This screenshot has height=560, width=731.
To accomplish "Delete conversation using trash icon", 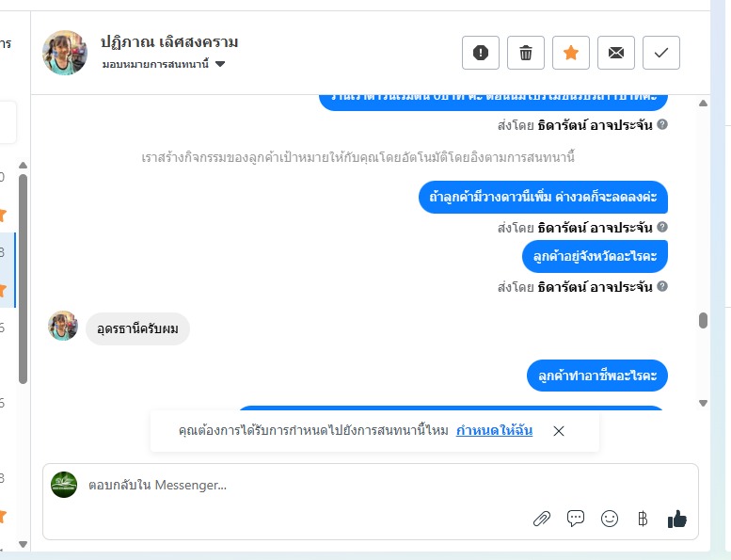I will tap(526, 53).
